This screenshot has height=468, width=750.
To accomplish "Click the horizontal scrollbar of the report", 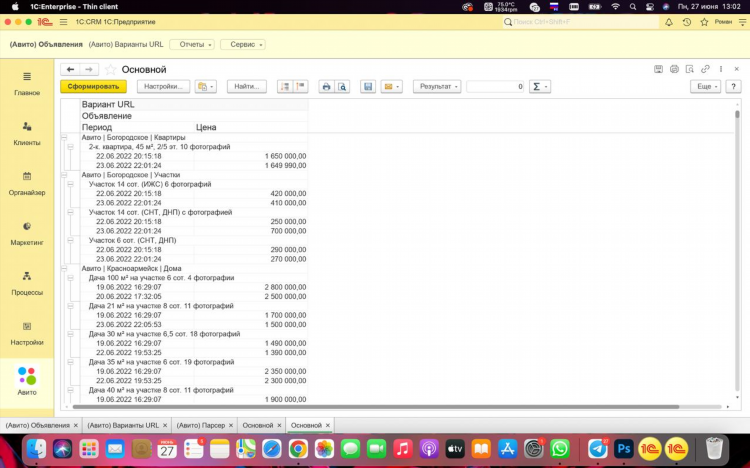I will coord(375,407).
